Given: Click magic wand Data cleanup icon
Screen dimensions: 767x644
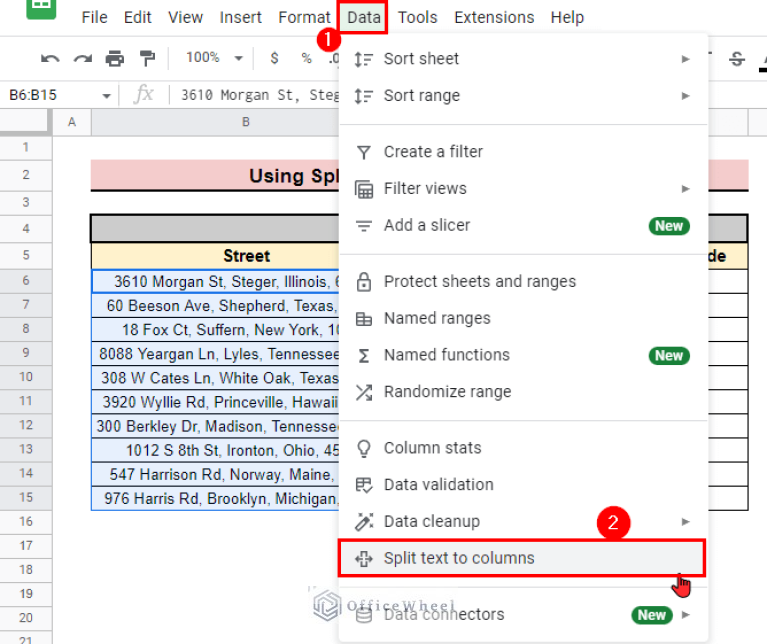Looking at the screenshot, I should [363, 522].
